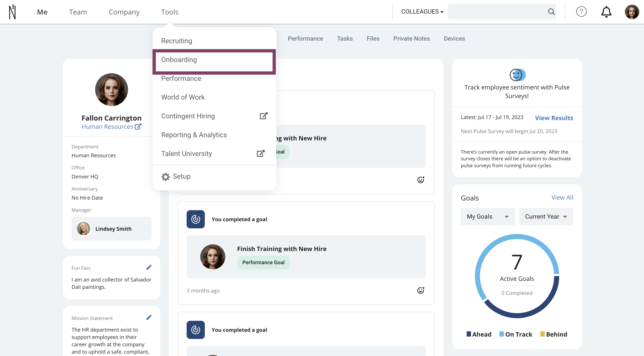Click 'Next Pulse Survey will begin' text

[x=509, y=131]
